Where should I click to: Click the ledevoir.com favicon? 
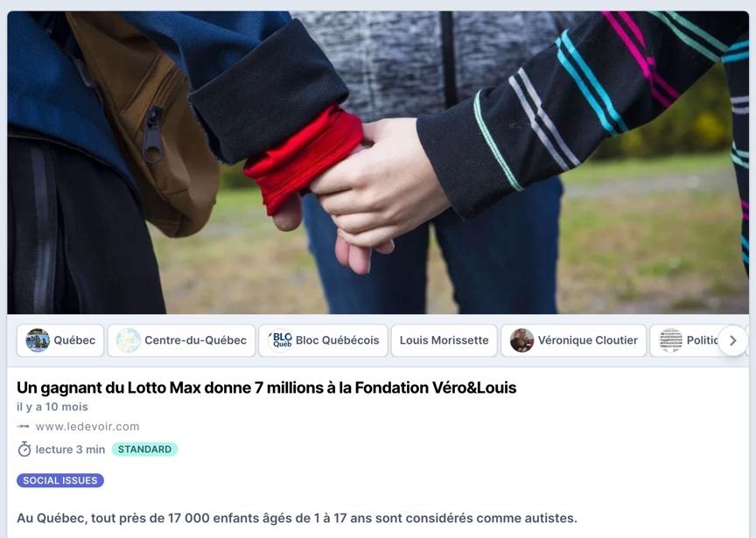[x=23, y=427]
